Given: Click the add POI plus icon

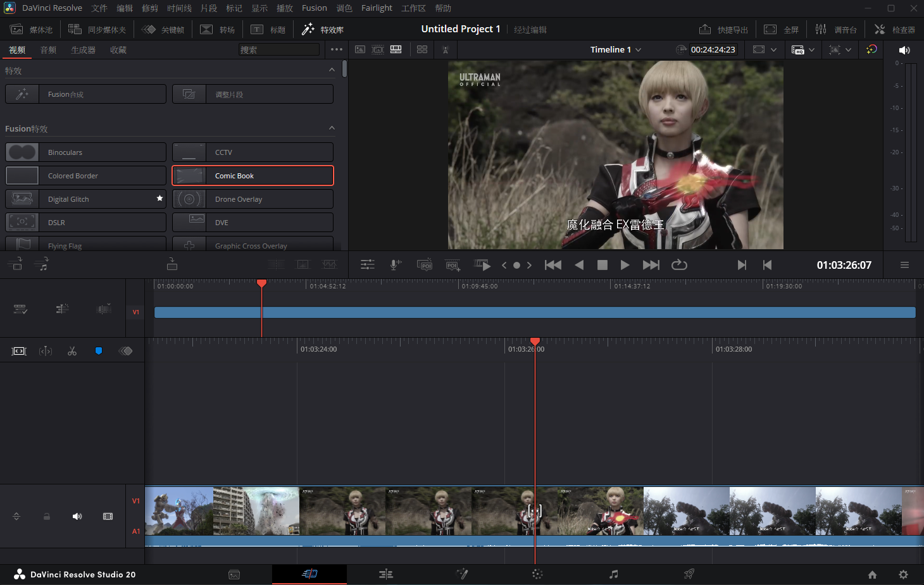Looking at the screenshot, I should (453, 265).
